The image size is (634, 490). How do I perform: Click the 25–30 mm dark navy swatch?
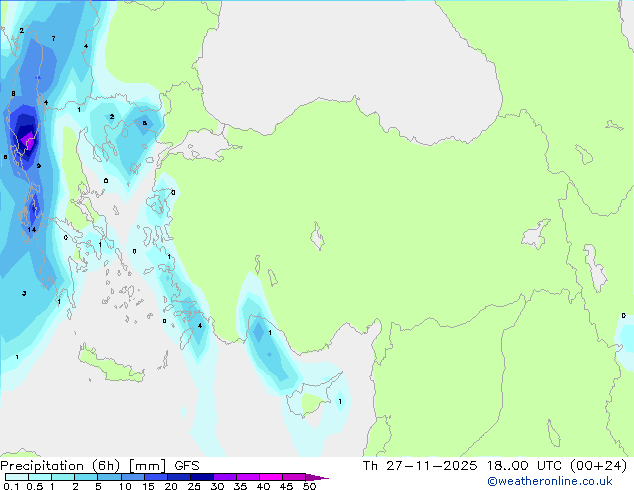(x=202, y=477)
